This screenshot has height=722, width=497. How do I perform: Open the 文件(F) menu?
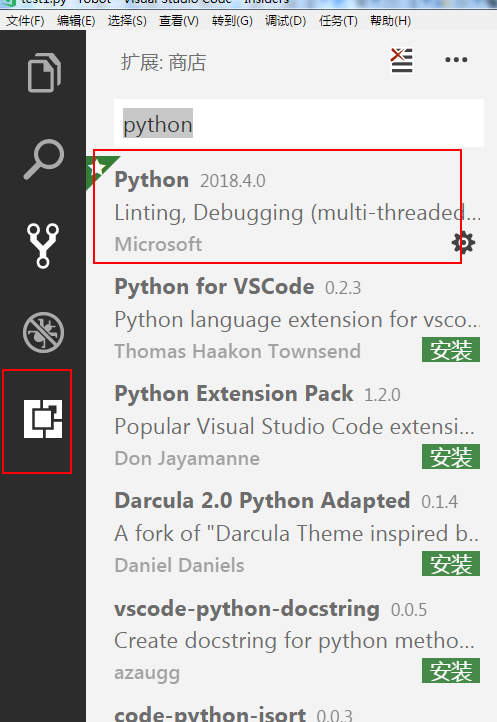pyautogui.click(x=25, y=21)
